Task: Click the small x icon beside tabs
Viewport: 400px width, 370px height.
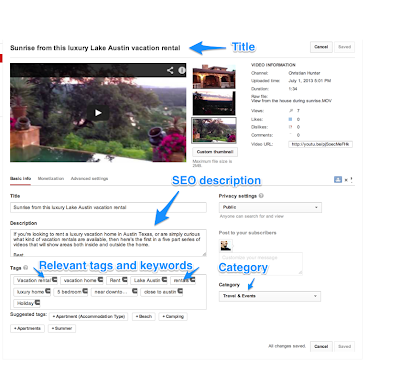Action: click(x=346, y=180)
